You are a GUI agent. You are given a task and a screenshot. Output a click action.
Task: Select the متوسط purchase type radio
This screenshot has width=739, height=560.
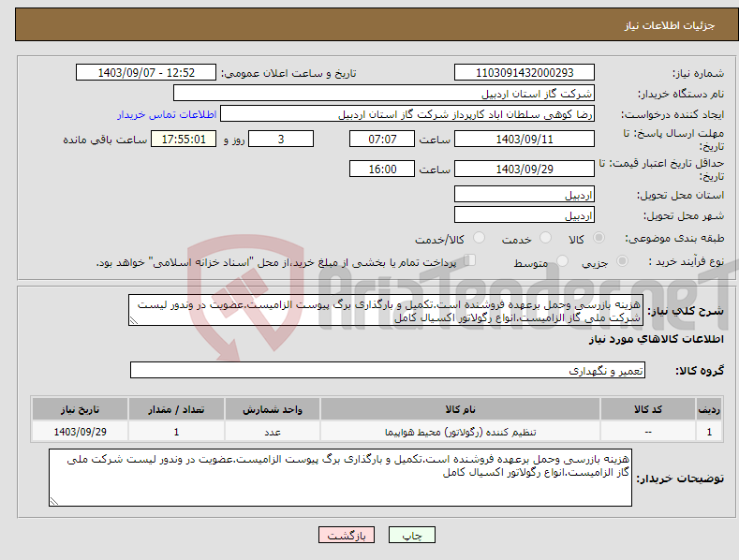[x=562, y=260]
